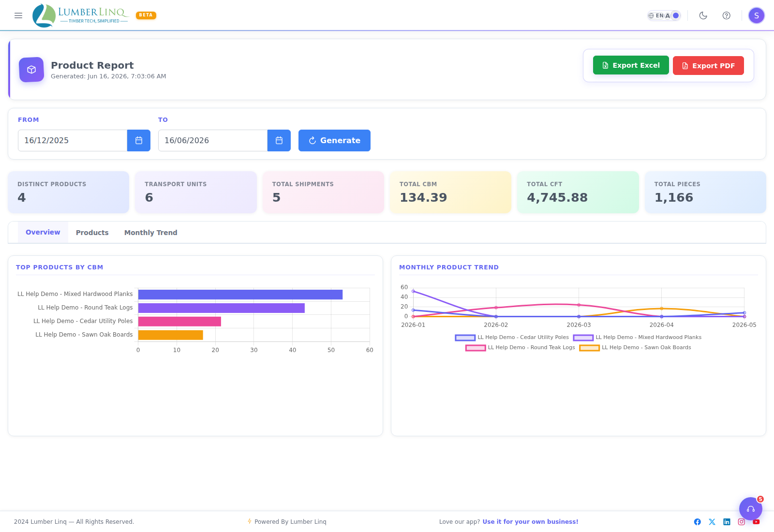Open the hamburger navigation menu
Image resolution: width=774 pixels, height=532 pixels.
pyautogui.click(x=18, y=15)
